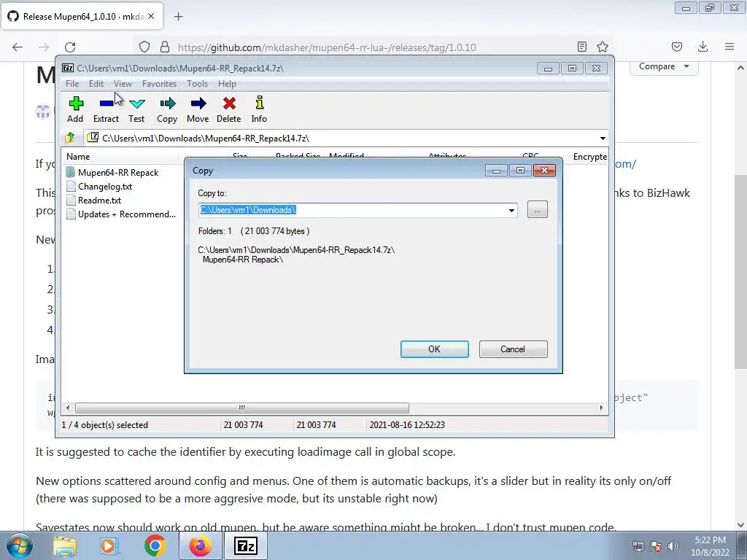This screenshot has width=747, height=560.
Task: Open Google Chrome from the taskbar
Action: tap(155, 545)
